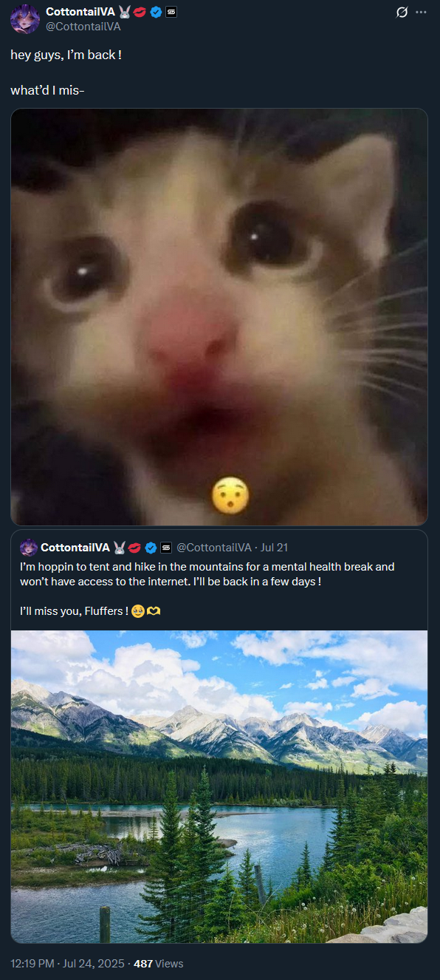The image size is (440, 980).
Task: Click the quoted tweet's verified badge
Action: [151, 548]
